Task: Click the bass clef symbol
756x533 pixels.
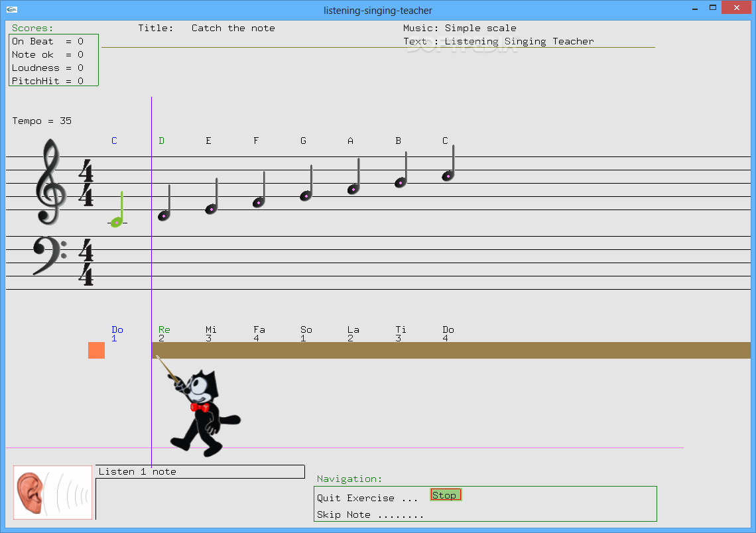Action: click(x=50, y=256)
